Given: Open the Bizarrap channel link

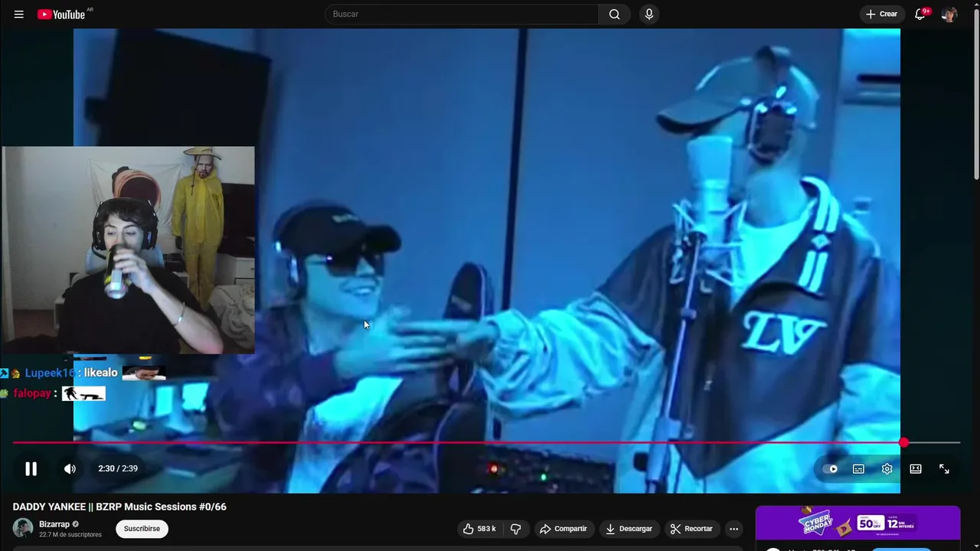Looking at the screenshot, I should pyautogui.click(x=54, y=524).
